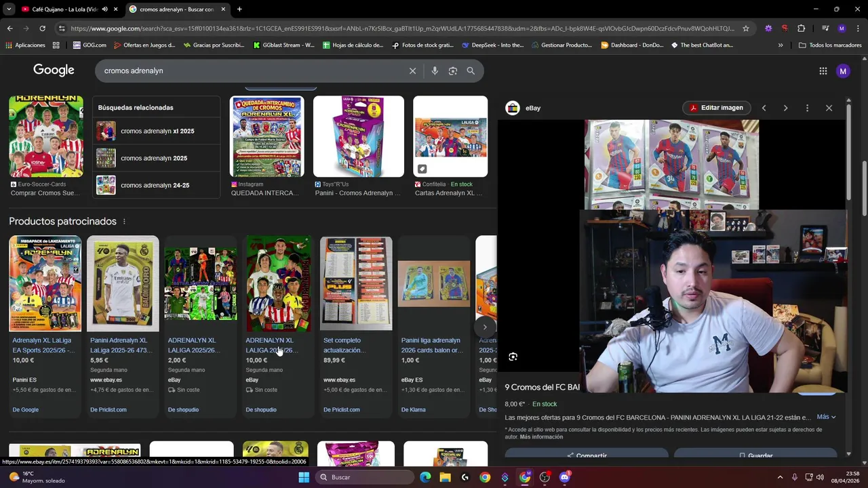The height and width of the screenshot is (488, 868).
Task: Open the eBay source from preview header
Action: click(x=524, y=108)
